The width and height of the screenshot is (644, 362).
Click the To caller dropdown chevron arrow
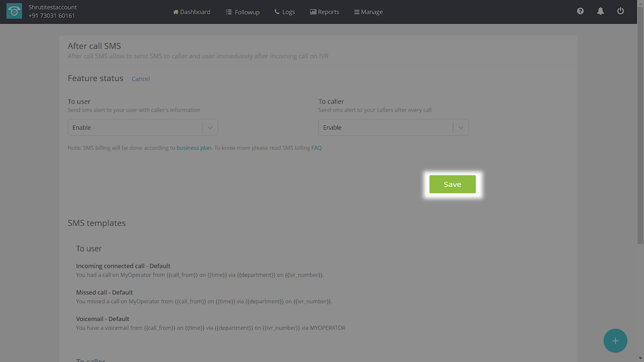click(460, 128)
